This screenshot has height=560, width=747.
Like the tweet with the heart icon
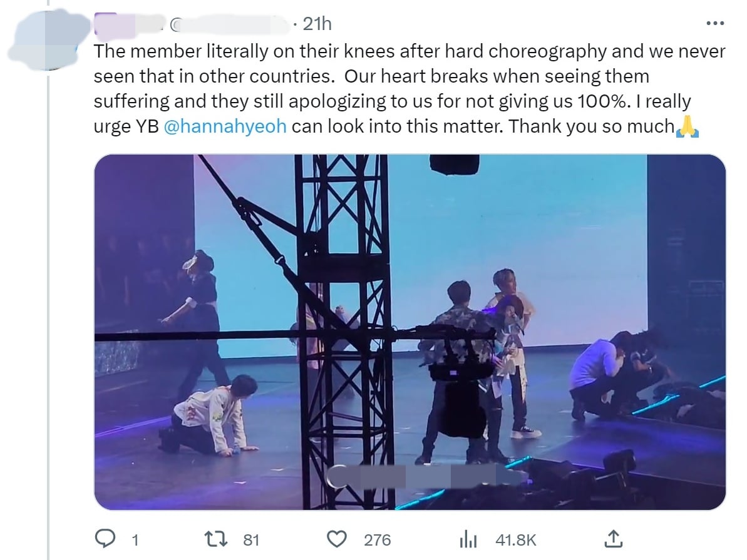tap(339, 539)
